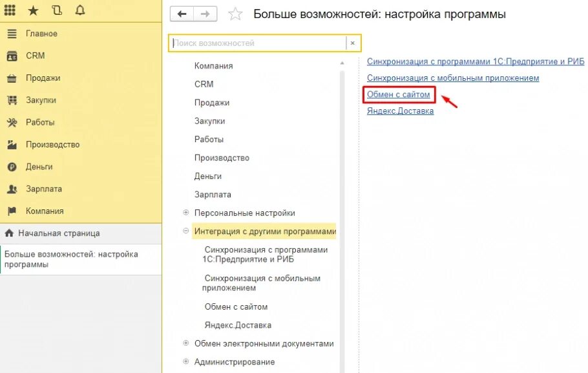The image size is (588, 373).
Task: Open link Синхронизация с программами 1С:Предприятие и РИБ
Action: pos(476,61)
